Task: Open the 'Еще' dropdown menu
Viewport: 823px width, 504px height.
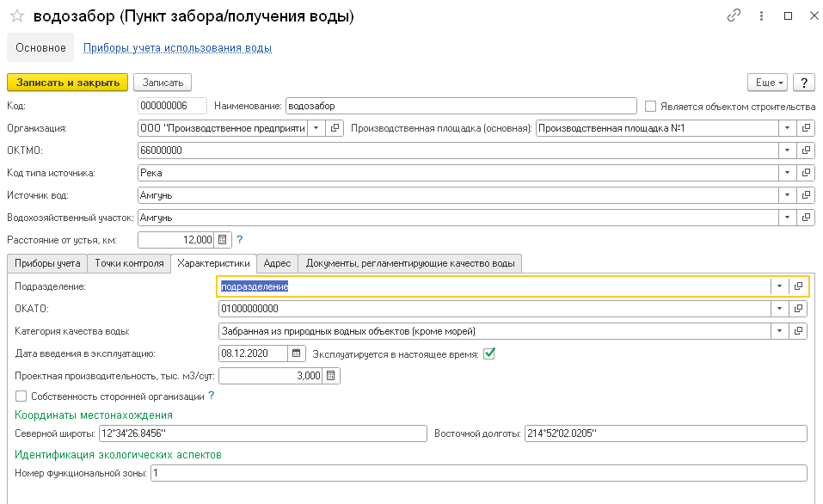Action: (x=770, y=83)
